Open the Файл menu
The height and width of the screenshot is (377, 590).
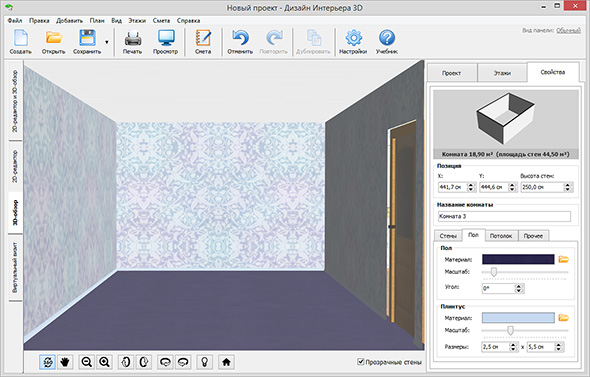[15, 21]
